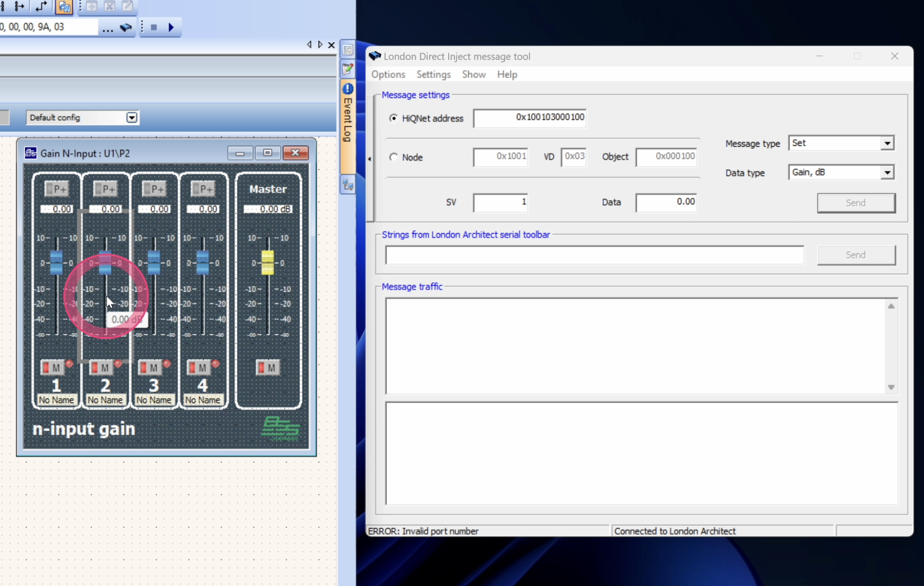The image size is (924, 586).
Task: Click the blue play arrow in serial toolbar
Action: [171, 28]
